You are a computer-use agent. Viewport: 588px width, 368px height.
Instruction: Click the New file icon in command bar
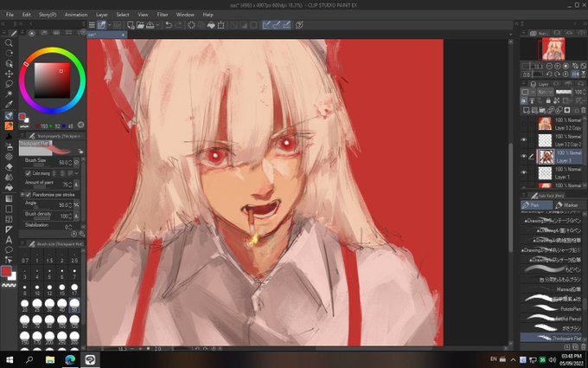click(x=130, y=25)
